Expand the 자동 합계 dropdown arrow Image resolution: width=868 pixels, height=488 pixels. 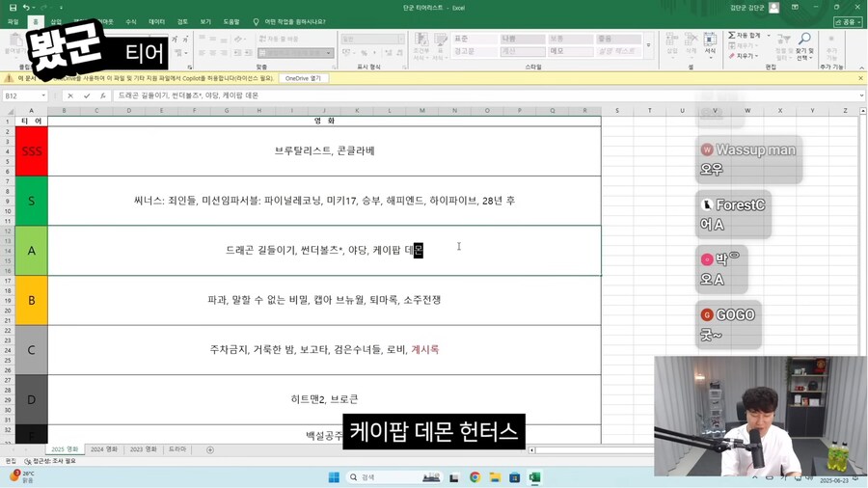769,35
